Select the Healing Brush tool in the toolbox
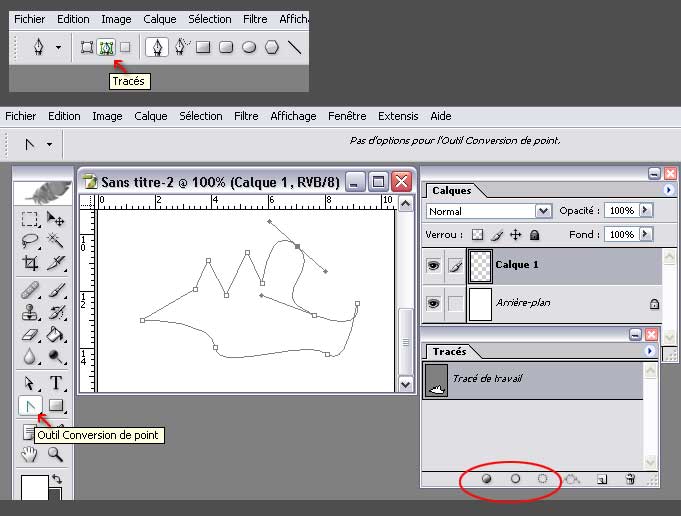 coord(30,290)
